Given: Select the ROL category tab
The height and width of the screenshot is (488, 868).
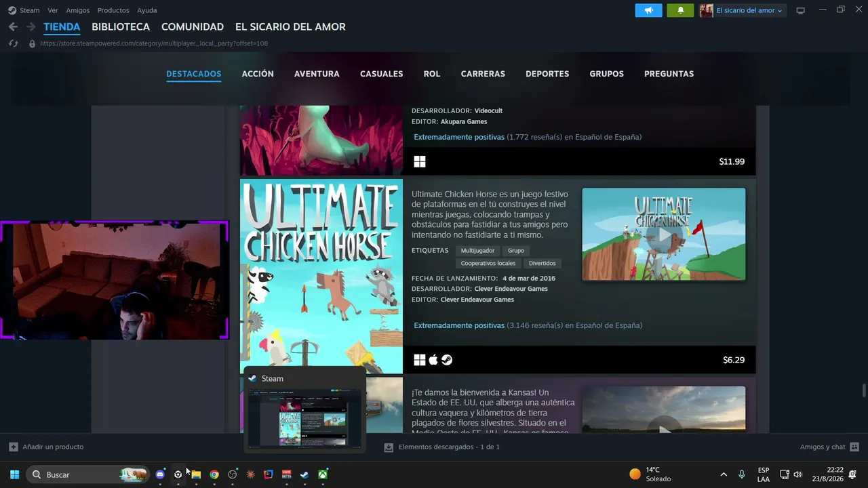Looking at the screenshot, I should 432,74.
